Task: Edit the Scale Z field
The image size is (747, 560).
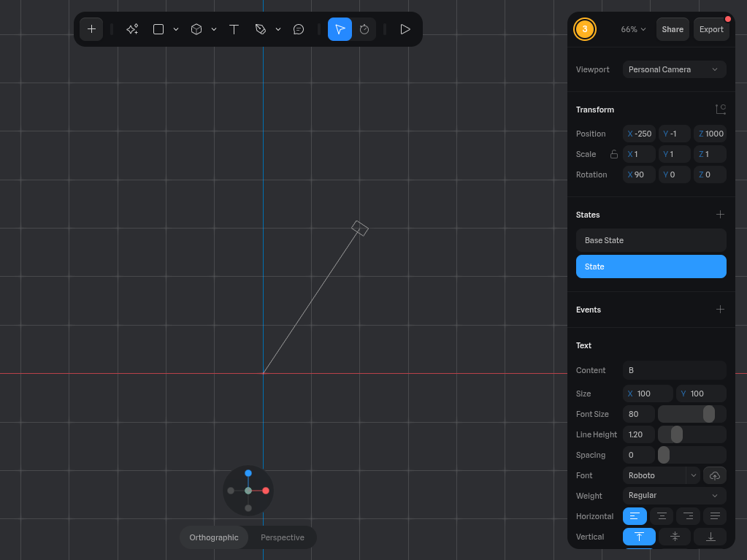Action: (x=710, y=154)
